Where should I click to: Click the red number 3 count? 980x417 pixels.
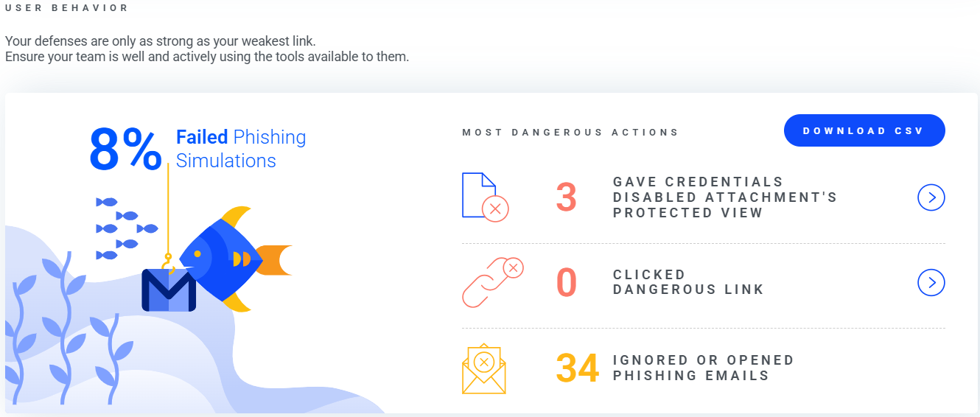(x=566, y=197)
